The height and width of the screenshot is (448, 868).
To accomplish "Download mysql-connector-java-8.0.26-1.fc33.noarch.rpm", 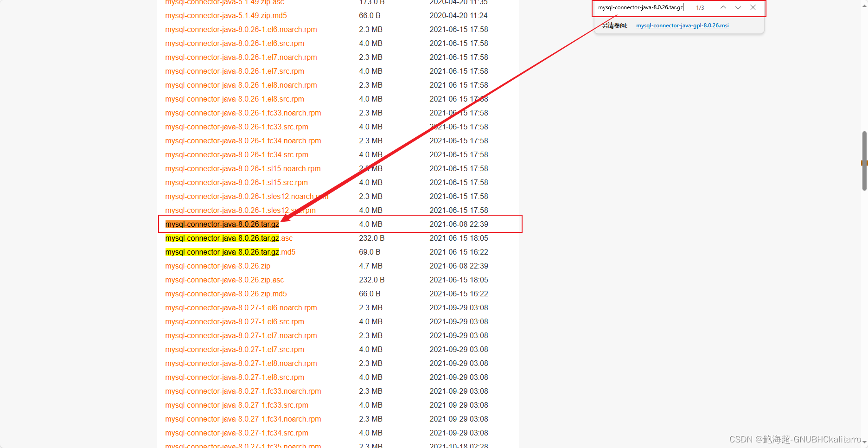I will (243, 113).
